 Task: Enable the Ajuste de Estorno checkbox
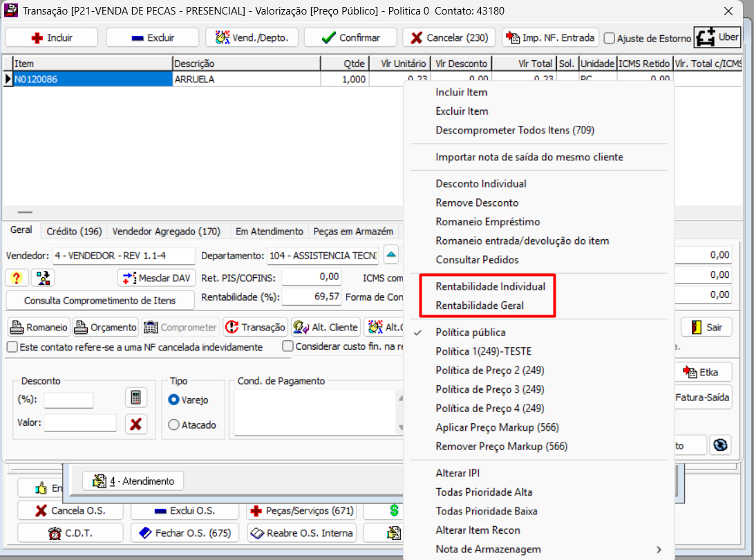pyautogui.click(x=610, y=38)
